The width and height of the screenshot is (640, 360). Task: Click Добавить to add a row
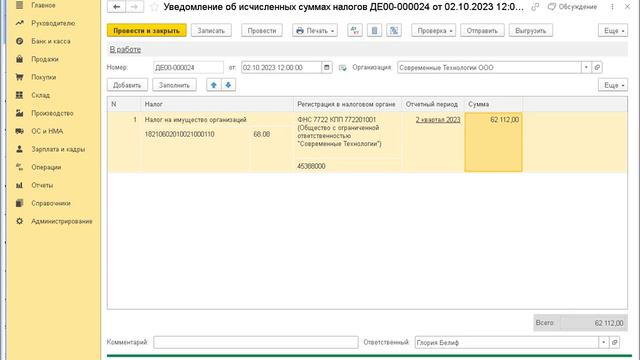(127, 85)
